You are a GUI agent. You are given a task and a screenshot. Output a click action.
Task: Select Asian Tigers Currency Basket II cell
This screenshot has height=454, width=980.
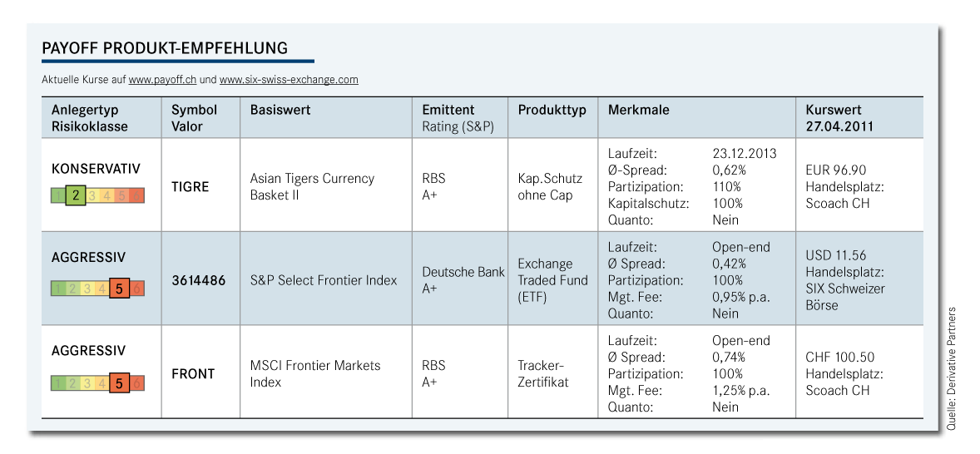tap(312, 187)
